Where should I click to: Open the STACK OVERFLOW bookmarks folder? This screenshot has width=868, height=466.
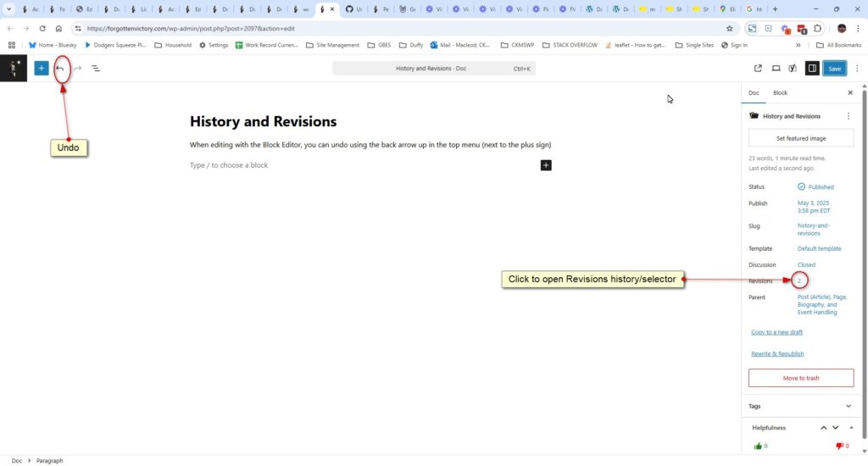[570, 45]
